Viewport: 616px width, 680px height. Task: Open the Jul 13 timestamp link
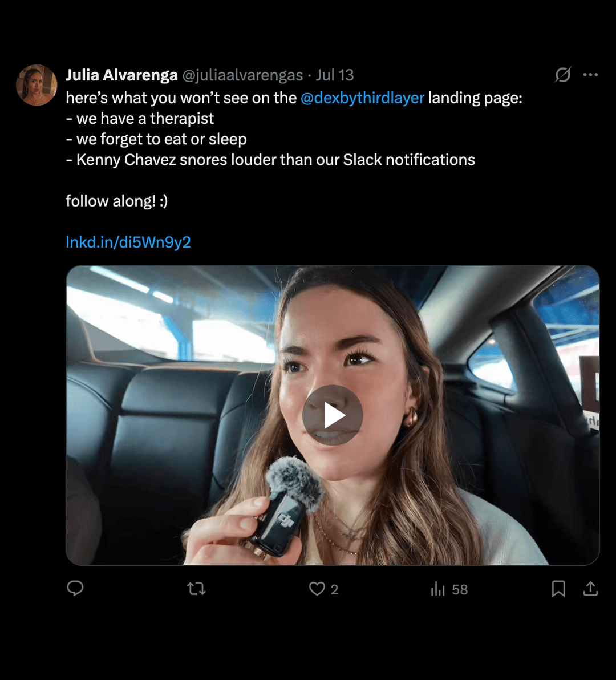coord(335,75)
